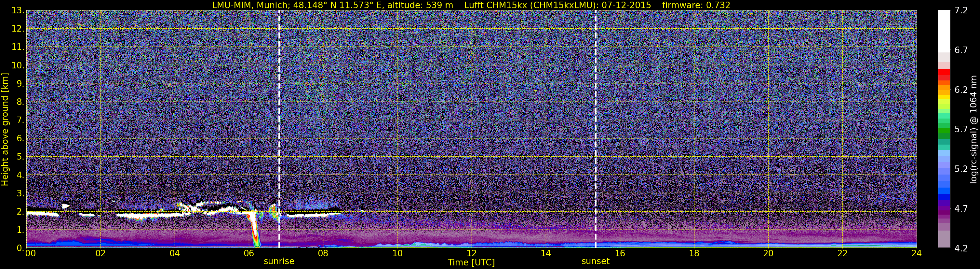
Task: Click the white top section of the colorbar
Action: [944, 31]
